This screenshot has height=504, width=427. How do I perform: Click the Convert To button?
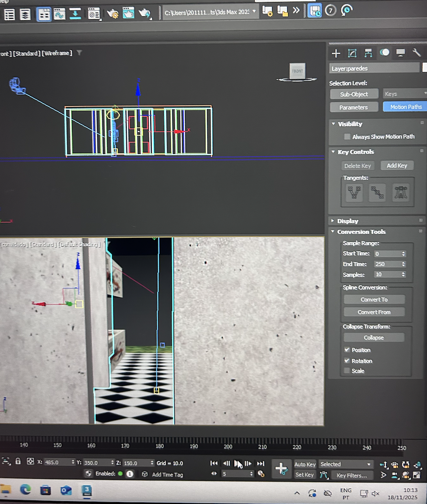point(374,300)
